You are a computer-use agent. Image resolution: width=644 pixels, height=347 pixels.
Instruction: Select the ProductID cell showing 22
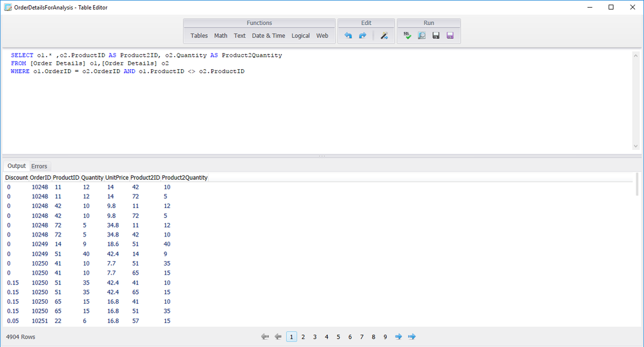(x=58, y=321)
